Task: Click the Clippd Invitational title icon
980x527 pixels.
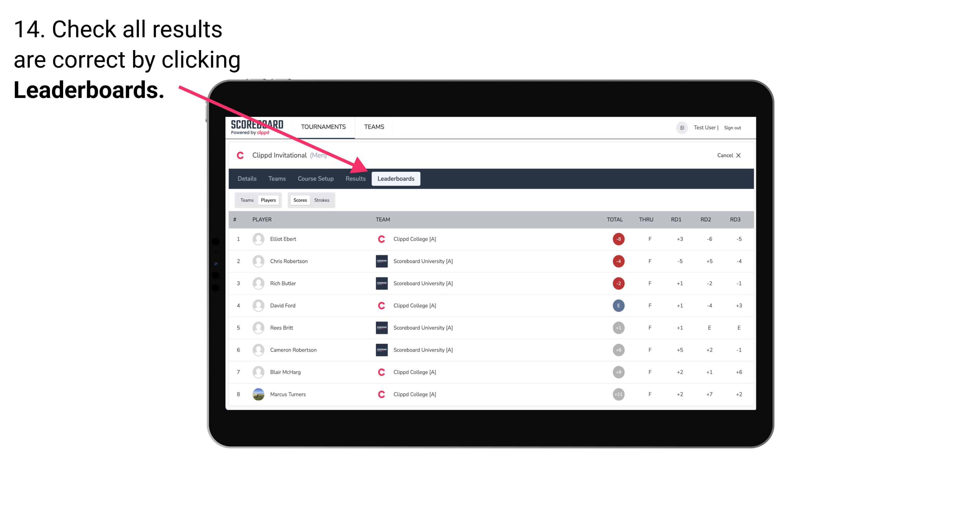Action: coord(241,155)
